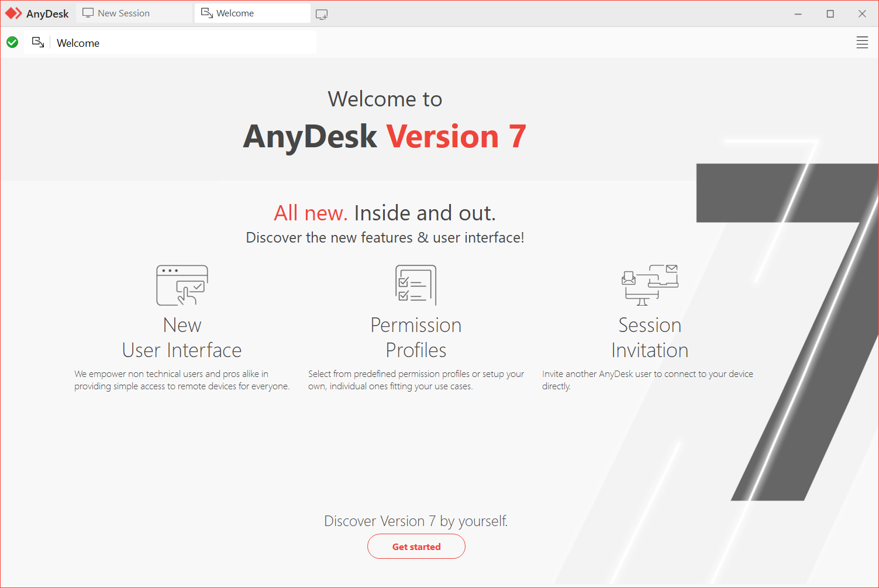This screenshot has height=588, width=879.
Task: Click the Session Invitation icon
Action: [x=650, y=285]
